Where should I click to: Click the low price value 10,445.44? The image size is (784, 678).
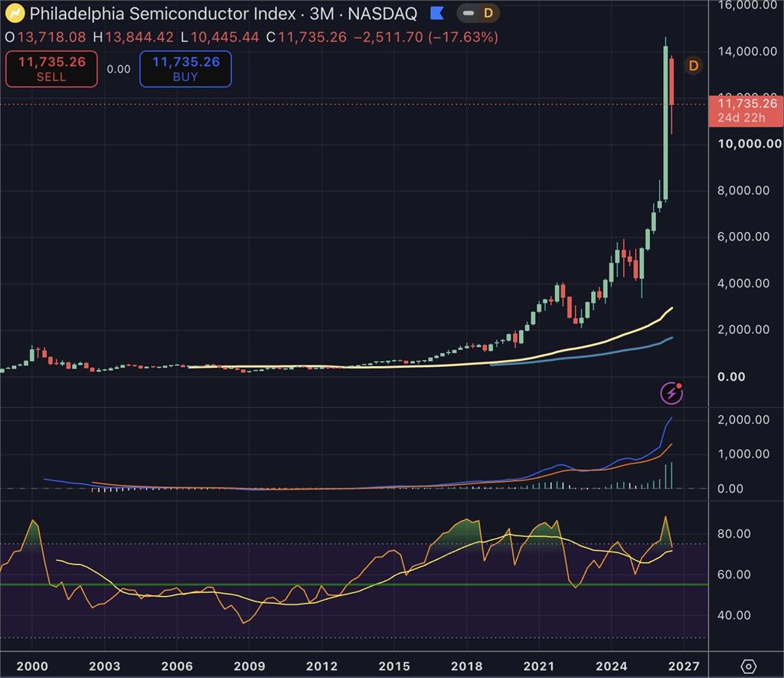click(224, 37)
